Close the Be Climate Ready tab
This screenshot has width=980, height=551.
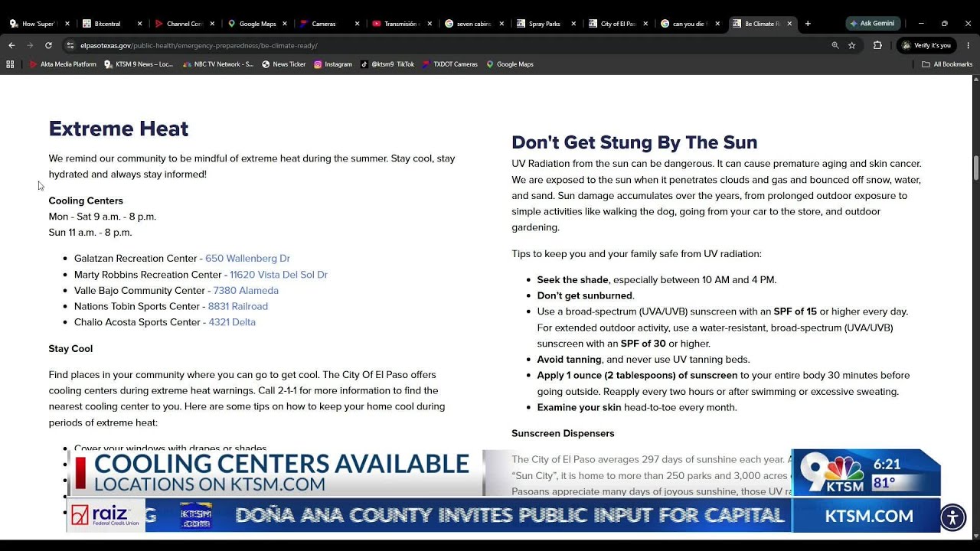[x=789, y=24]
